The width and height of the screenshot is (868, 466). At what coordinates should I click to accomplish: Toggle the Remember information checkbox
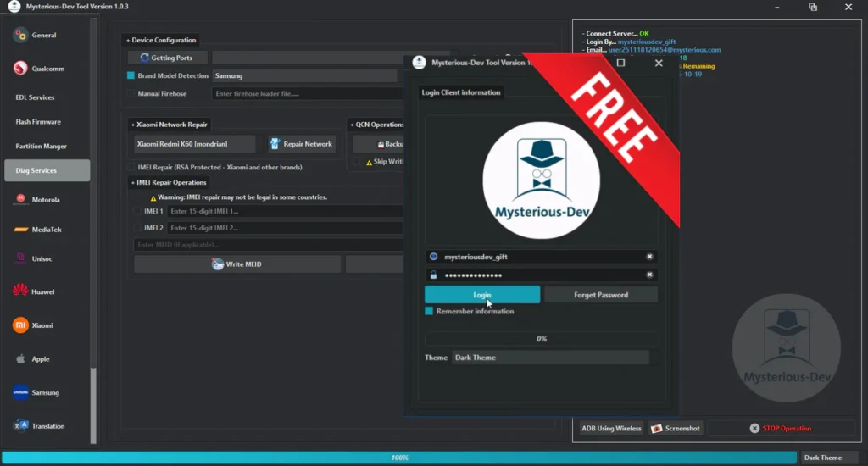(430, 312)
